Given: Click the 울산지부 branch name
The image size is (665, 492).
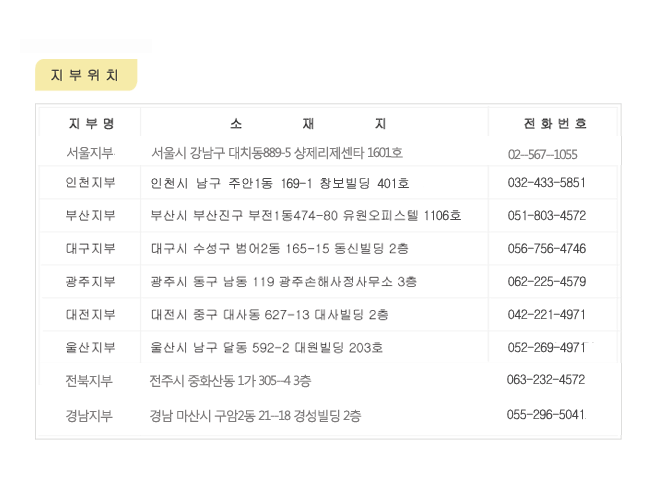Looking at the screenshot, I should (x=90, y=348).
